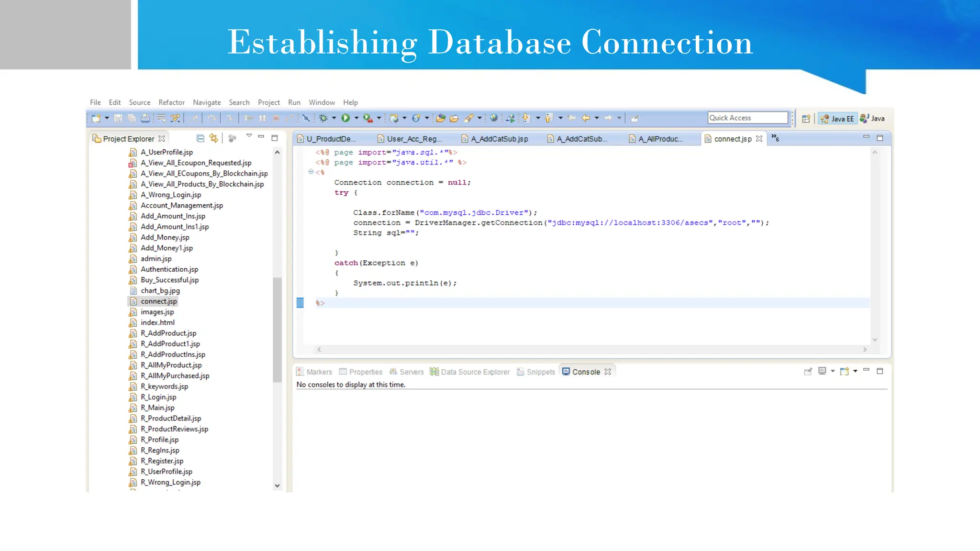Click the Open Type folder icon
The image size is (980, 551).
click(x=441, y=118)
